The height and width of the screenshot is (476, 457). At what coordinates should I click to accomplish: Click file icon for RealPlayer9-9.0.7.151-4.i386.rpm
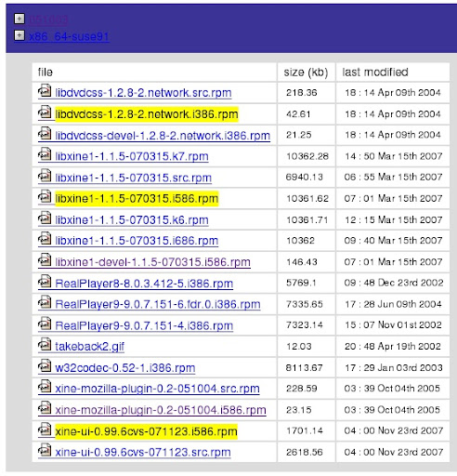[45, 324]
